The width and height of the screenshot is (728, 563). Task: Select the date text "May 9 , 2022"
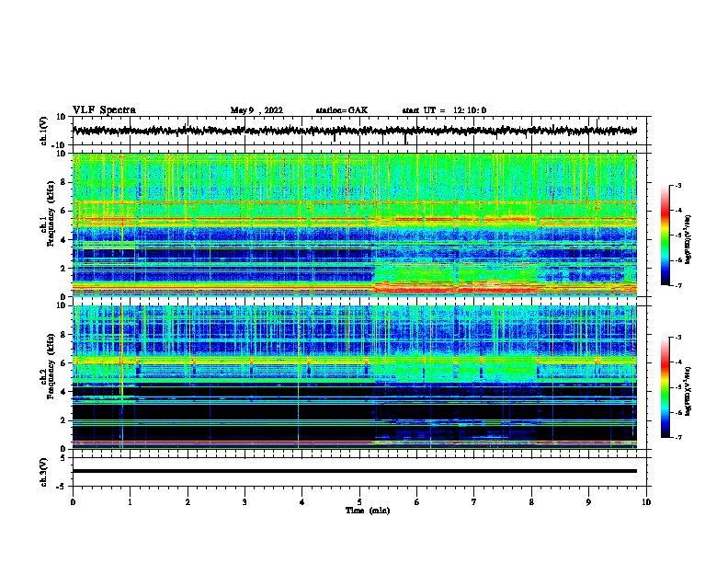pos(256,110)
